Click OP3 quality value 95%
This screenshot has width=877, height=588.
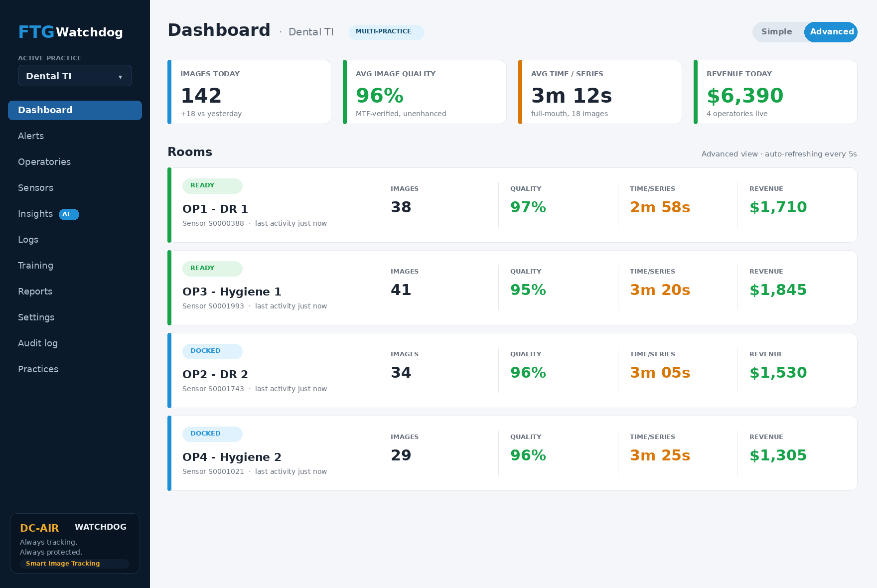point(528,290)
